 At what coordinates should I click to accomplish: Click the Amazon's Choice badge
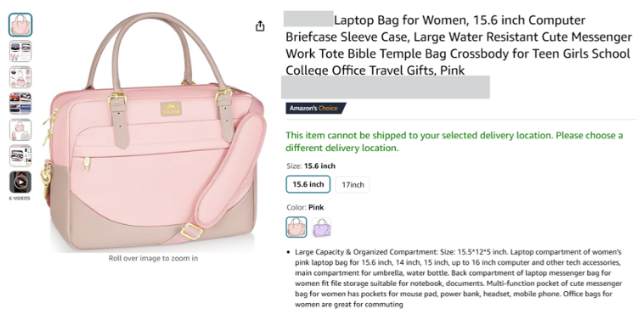pos(316,109)
